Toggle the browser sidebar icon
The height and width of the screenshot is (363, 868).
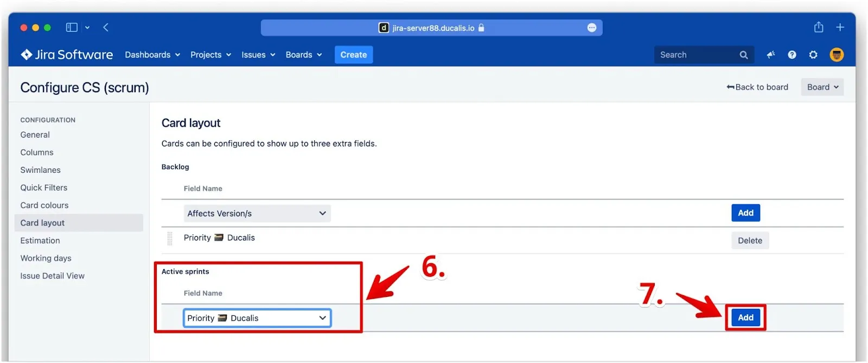pyautogui.click(x=72, y=27)
